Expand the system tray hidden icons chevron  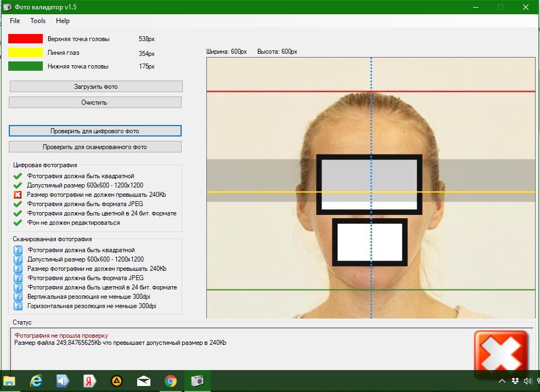(502, 381)
